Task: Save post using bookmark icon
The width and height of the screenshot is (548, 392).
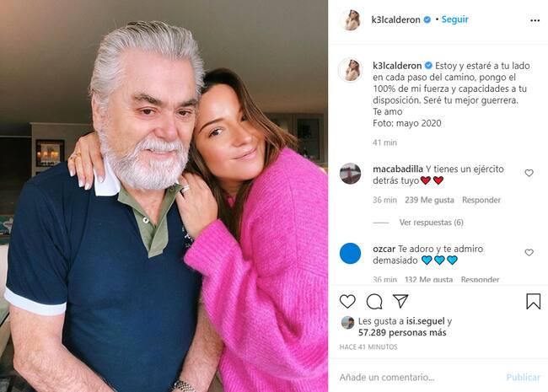Action: 534,301
